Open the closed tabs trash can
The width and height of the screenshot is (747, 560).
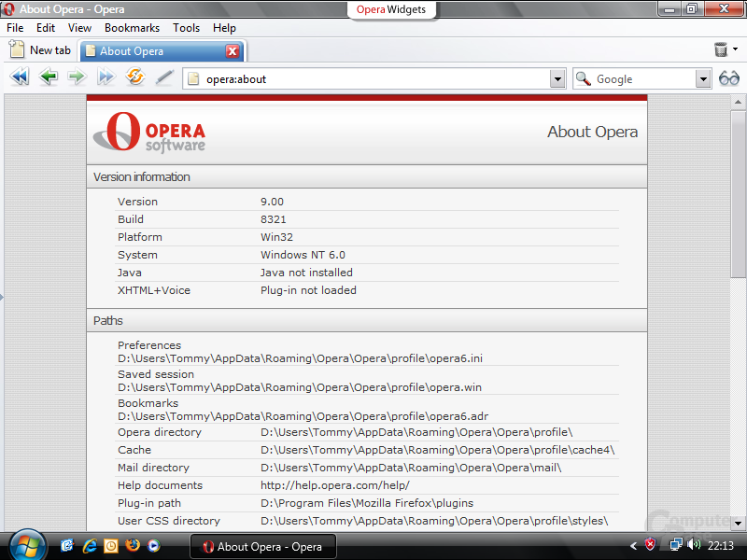point(721,49)
